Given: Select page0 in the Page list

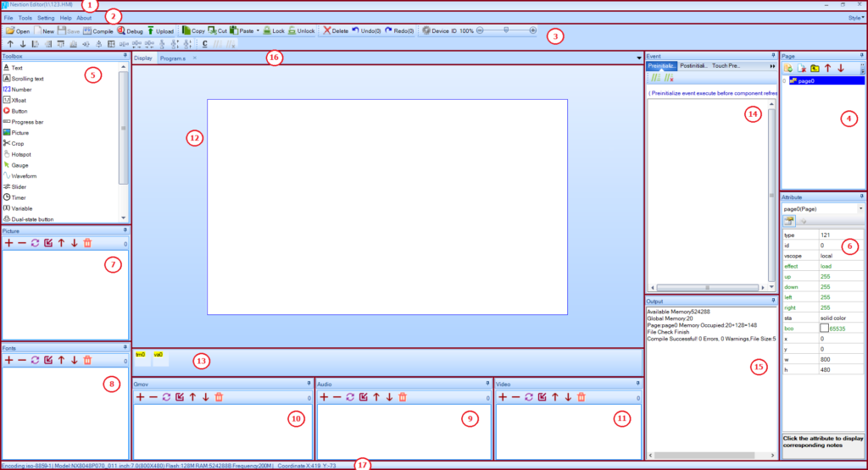Looking at the screenshot, I should (807, 80).
